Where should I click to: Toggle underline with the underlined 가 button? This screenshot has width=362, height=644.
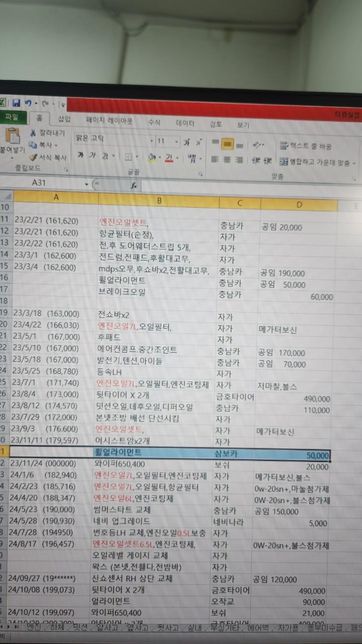(x=105, y=156)
